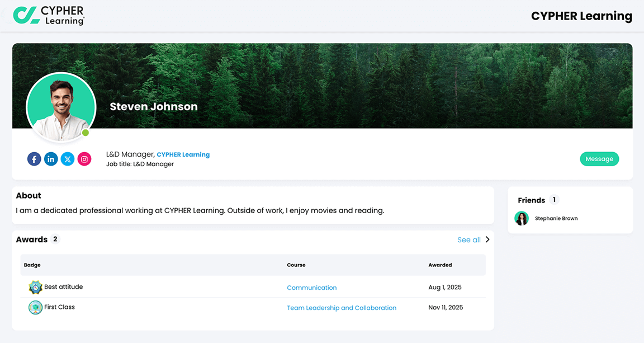The width and height of the screenshot is (644, 343).
Task: Select the About section heading
Action: 29,195
